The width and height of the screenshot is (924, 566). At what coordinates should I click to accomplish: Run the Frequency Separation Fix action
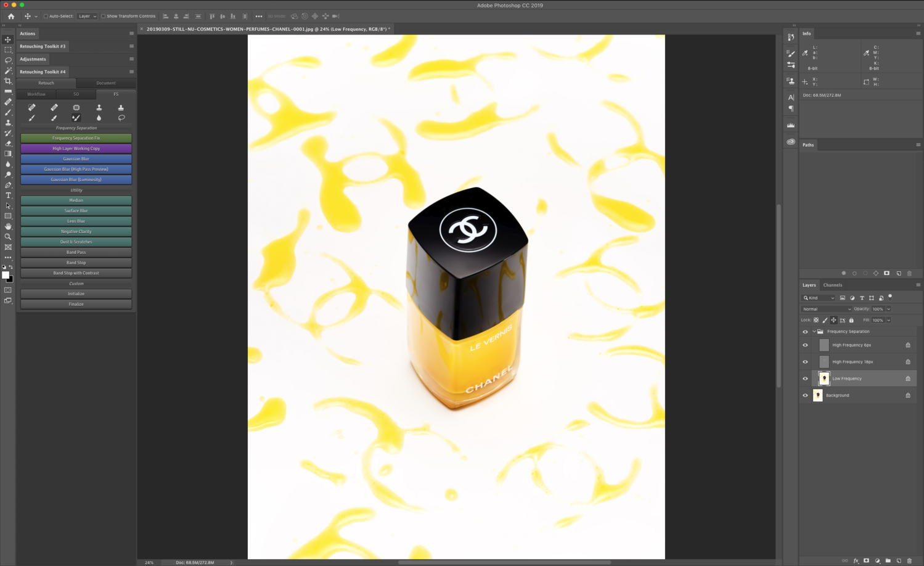76,137
